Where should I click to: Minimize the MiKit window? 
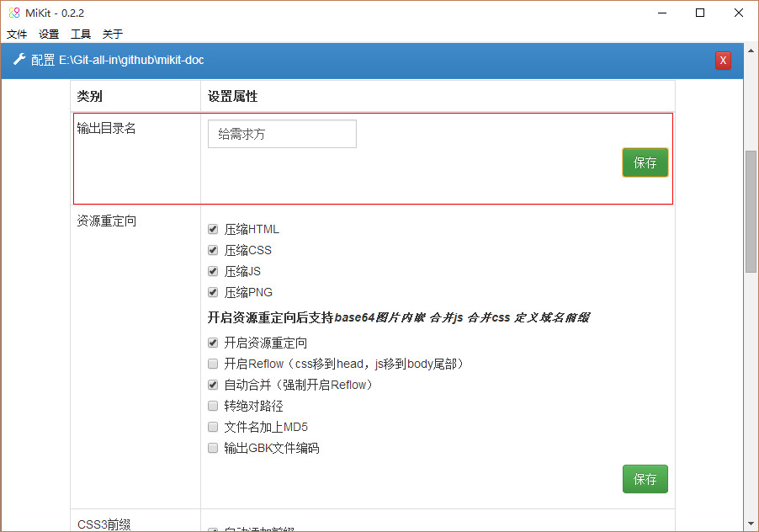click(x=662, y=13)
